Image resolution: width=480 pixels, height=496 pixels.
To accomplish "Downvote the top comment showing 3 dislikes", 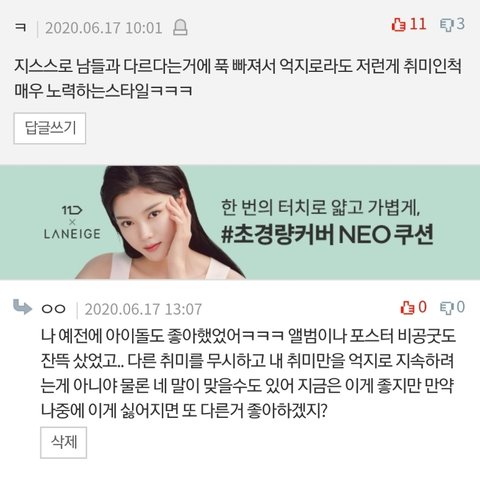I will [x=447, y=24].
